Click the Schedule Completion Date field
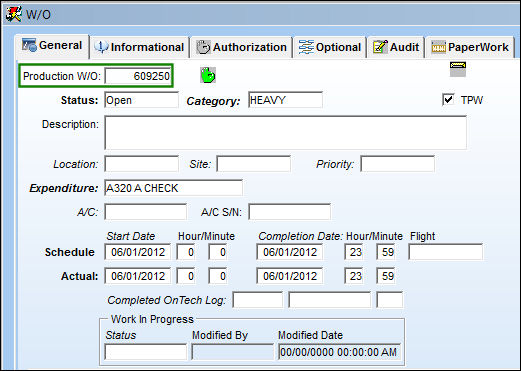 coord(290,252)
